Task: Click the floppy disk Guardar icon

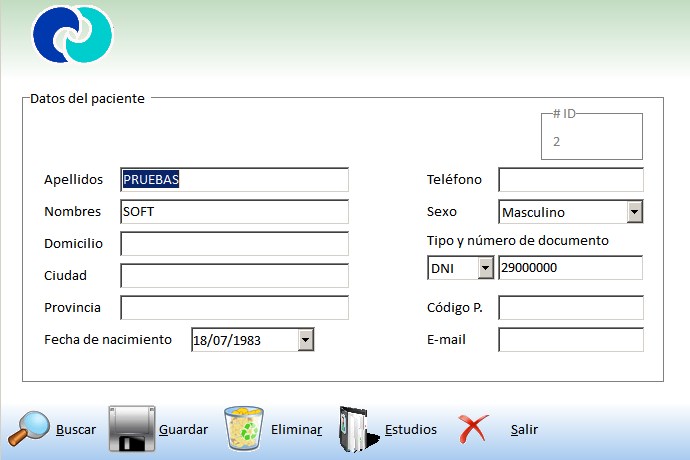Action: (x=131, y=429)
